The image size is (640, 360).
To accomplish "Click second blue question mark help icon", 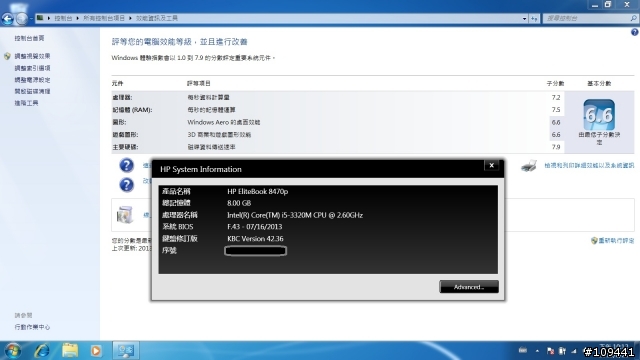I will (x=127, y=185).
